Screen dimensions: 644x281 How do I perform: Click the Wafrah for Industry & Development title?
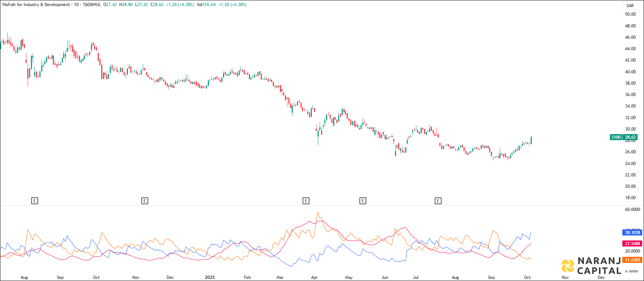click(36, 5)
